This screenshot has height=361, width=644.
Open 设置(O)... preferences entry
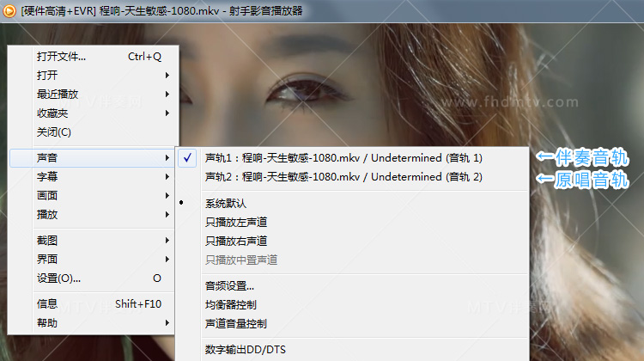coord(92,278)
